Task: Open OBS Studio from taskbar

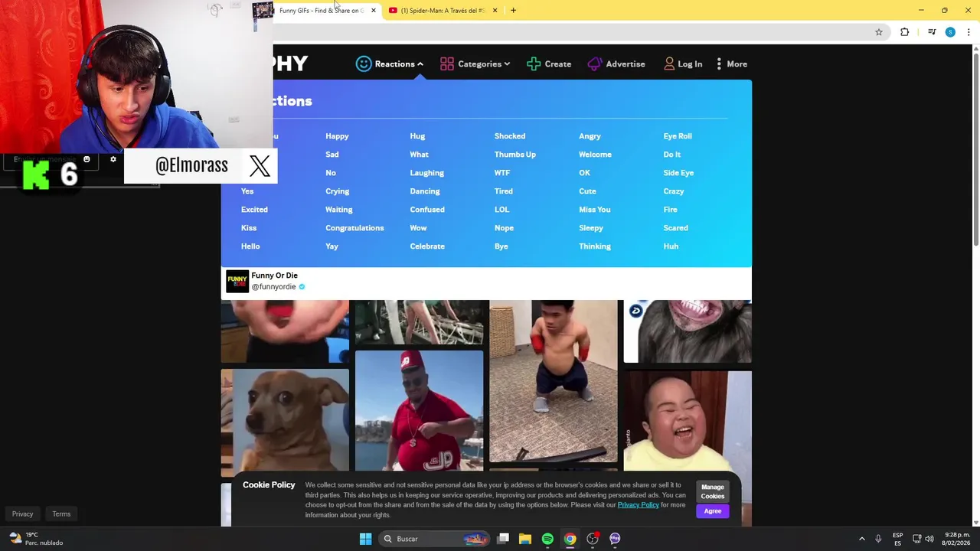Action: pos(593,539)
